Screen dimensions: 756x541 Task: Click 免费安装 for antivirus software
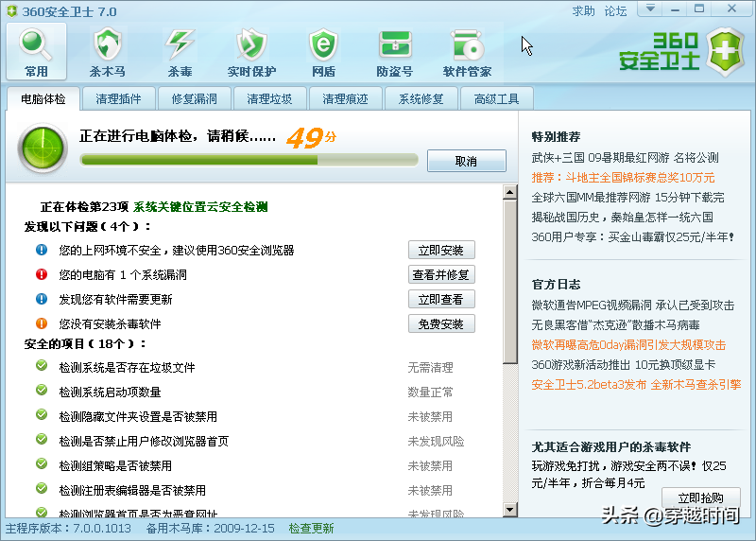[441, 324]
